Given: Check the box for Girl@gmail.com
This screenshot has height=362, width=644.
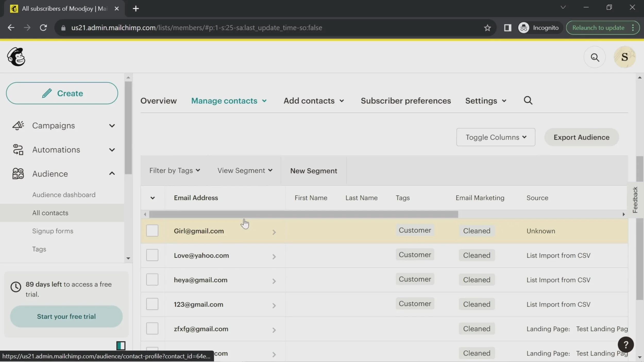Looking at the screenshot, I should tap(152, 231).
